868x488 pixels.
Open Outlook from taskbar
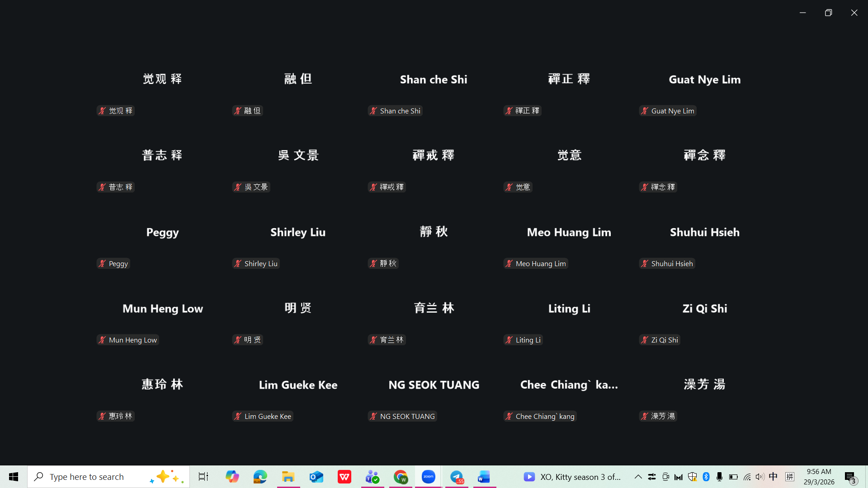point(316,477)
